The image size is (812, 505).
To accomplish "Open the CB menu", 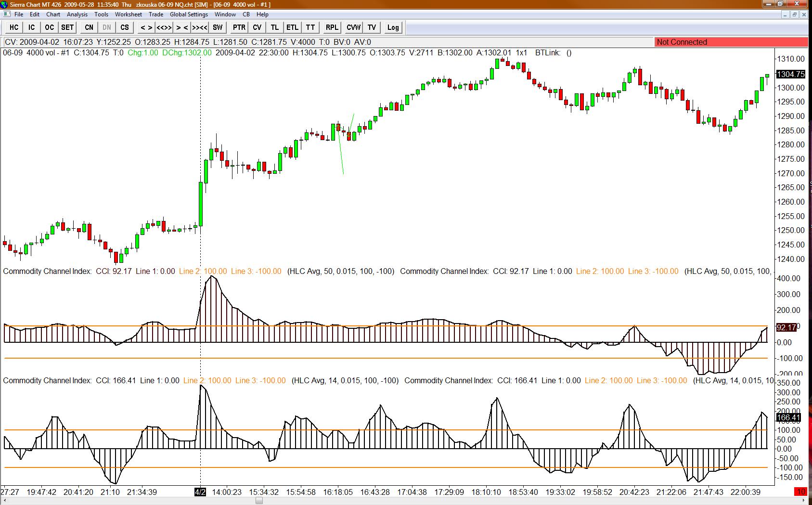I will [246, 14].
